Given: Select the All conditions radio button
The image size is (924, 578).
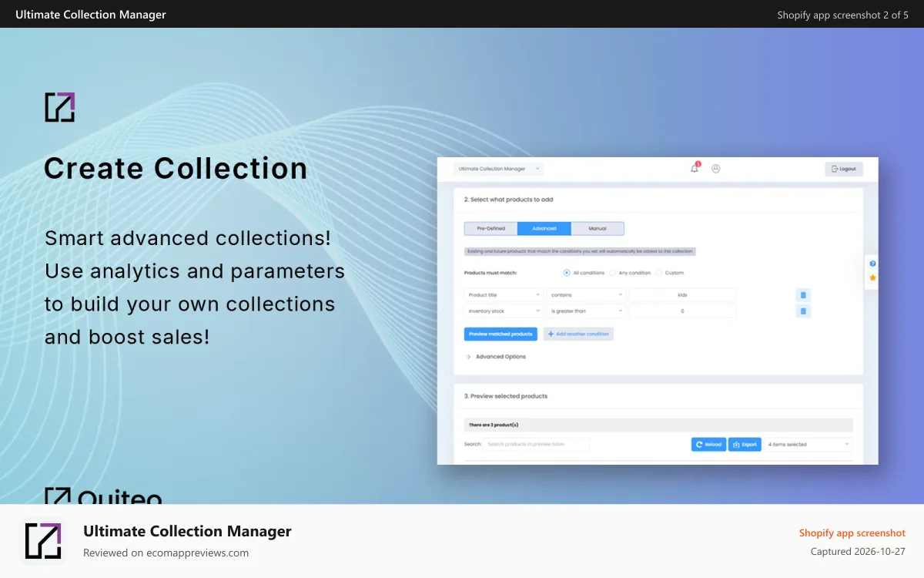Looking at the screenshot, I should [567, 273].
